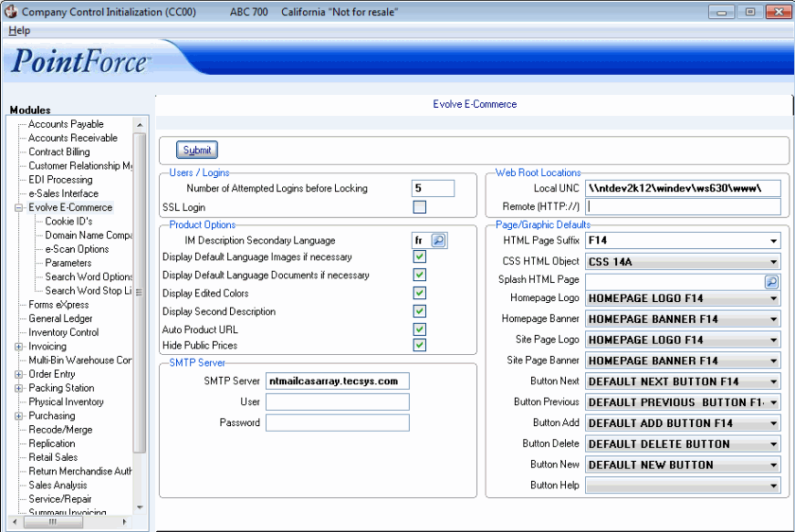Open the CSS HTML Object dropdown

(773, 262)
